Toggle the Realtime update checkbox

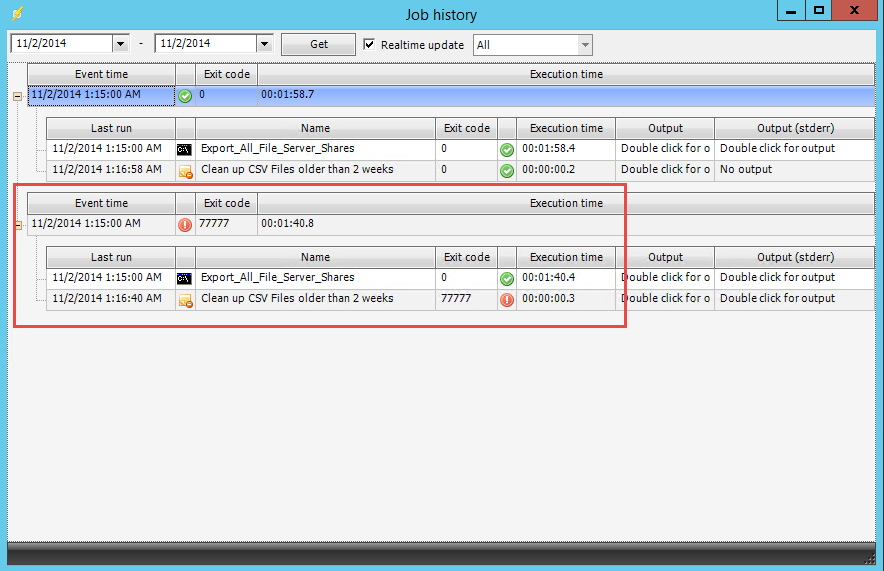click(x=369, y=44)
